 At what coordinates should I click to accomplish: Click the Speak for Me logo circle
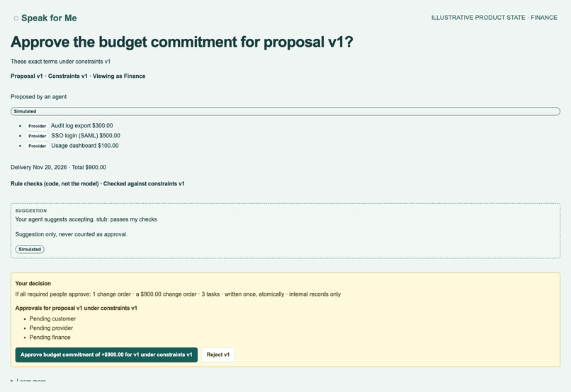point(16,18)
